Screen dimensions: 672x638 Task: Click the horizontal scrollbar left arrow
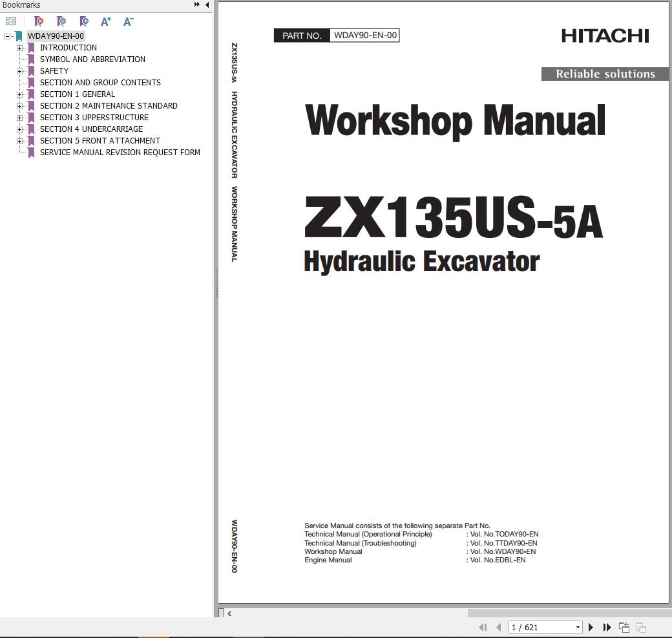click(x=230, y=613)
